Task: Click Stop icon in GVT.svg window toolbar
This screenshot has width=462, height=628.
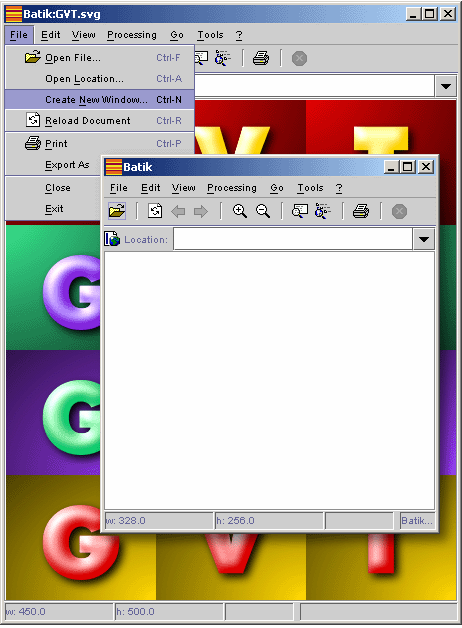Action: coord(299,58)
